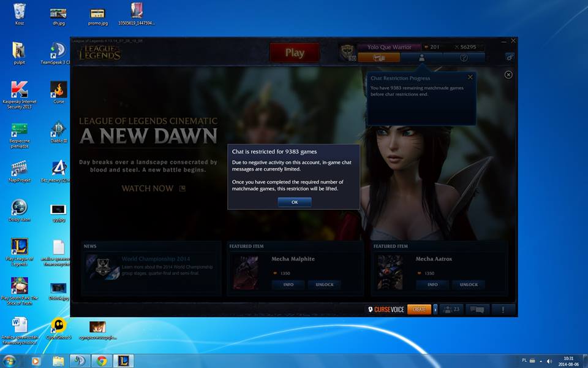Open the help question mark tab
The height and width of the screenshot is (368, 588).
click(x=464, y=58)
